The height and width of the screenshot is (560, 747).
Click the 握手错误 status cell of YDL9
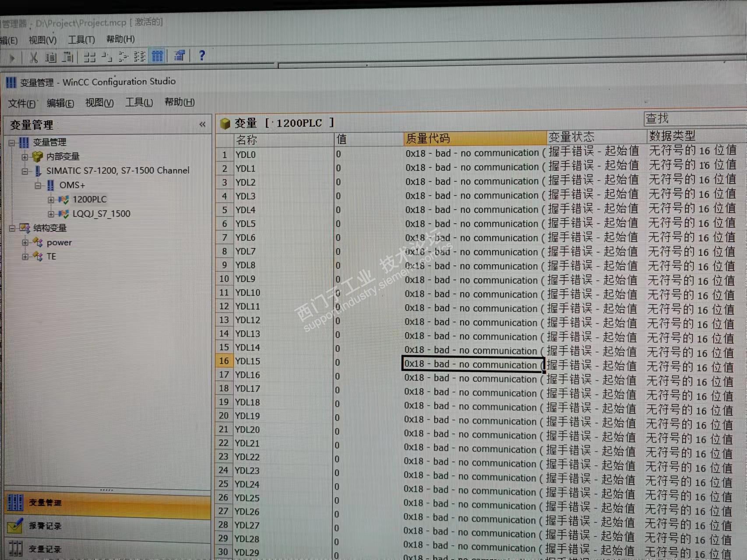(x=595, y=280)
